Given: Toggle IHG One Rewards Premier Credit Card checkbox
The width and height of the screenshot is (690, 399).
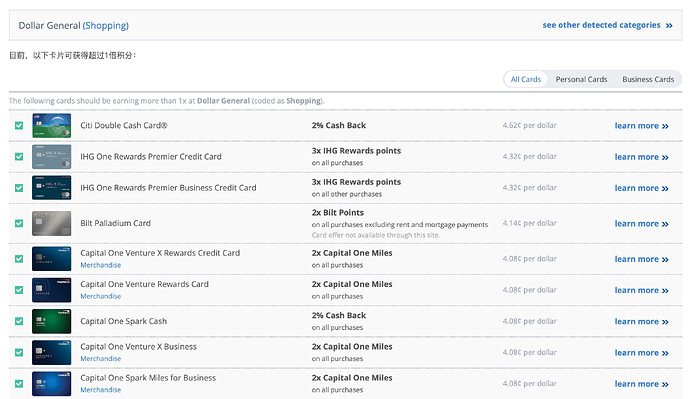Looking at the screenshot, I should 19,157.
